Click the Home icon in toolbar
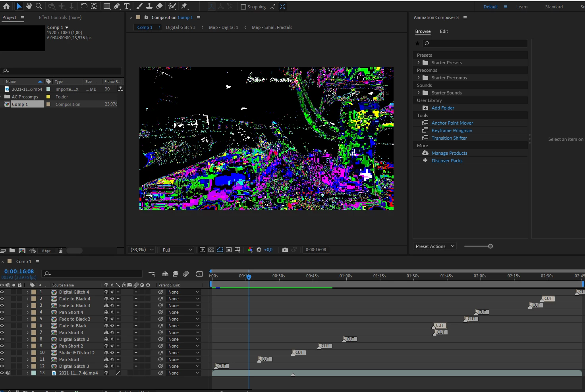This screenshot has width=585, height=392. [x=6, y=6]
